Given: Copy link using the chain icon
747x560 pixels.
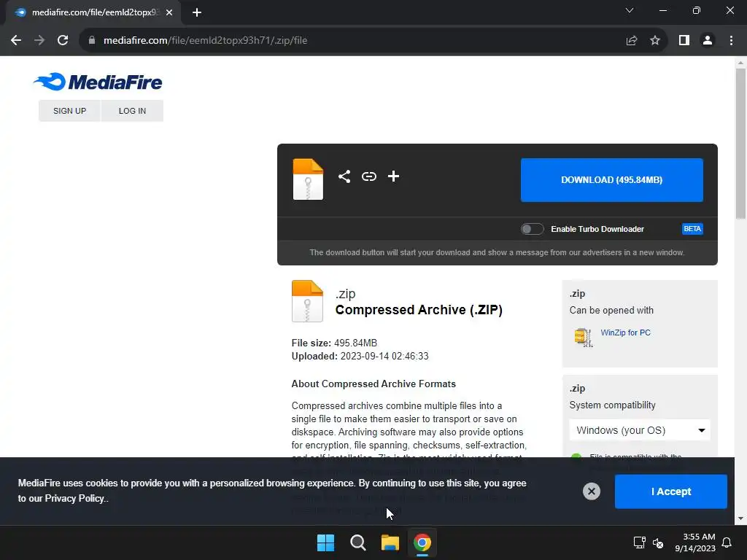Looking at the screenshot, I should [x=368, y=176].
